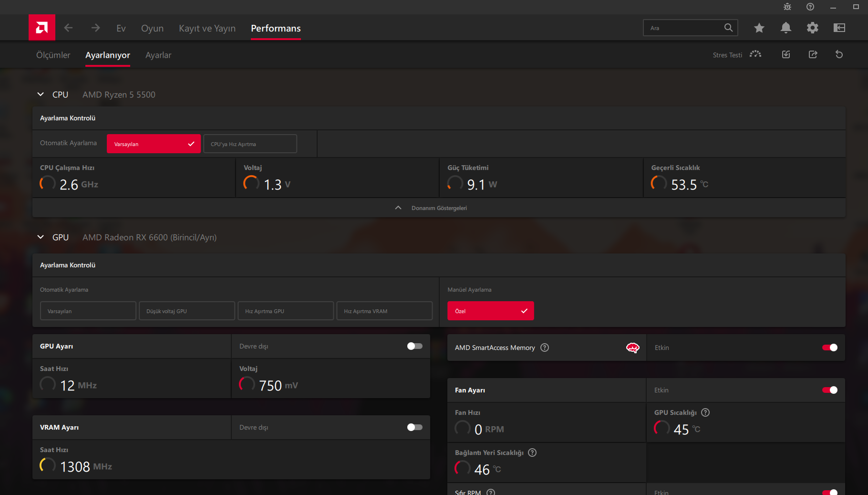The width and height of the screenshot is (868, 495).
Task: Turn off the Fan Ayarı toggle
Action: coord(830,390)
